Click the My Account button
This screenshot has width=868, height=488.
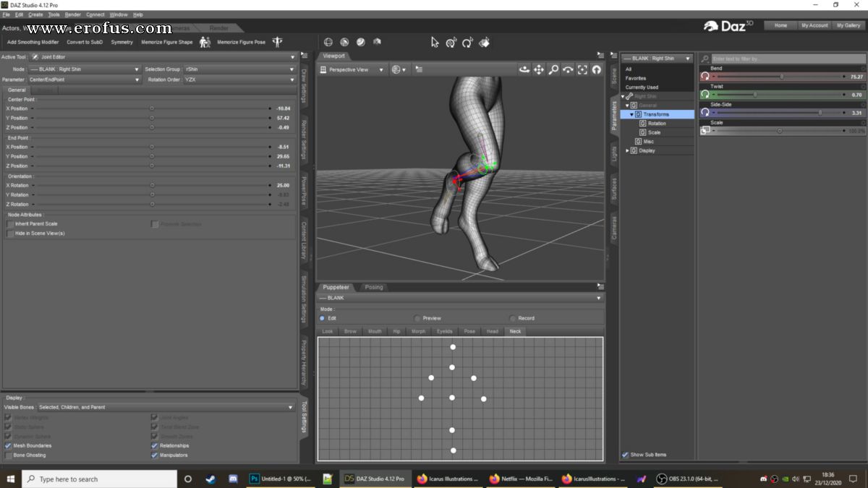[814, 25]
